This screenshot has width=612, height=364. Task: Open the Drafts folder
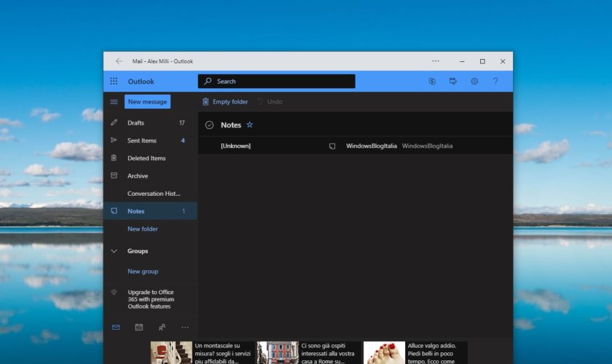[x=136, y=123]
